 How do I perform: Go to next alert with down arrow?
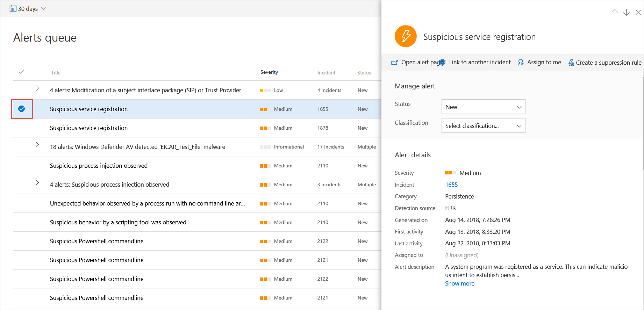[x=627, y=13]
